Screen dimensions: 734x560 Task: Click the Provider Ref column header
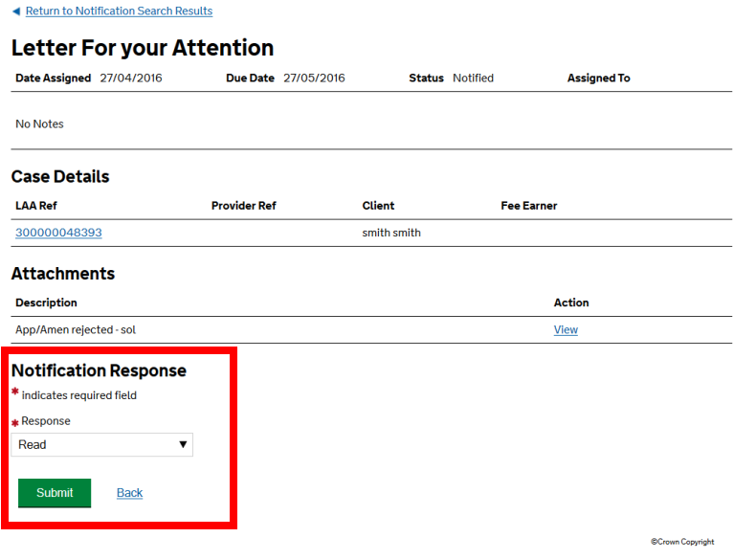[243, 206]
